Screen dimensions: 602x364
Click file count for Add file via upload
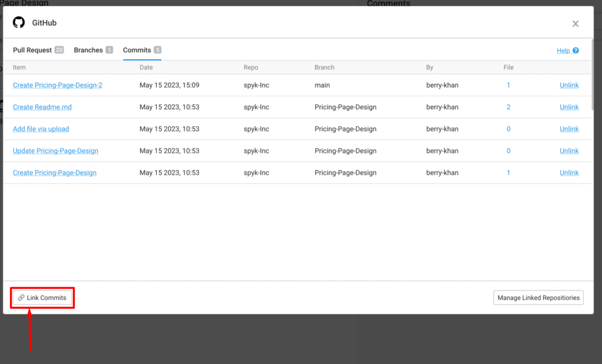509,129
